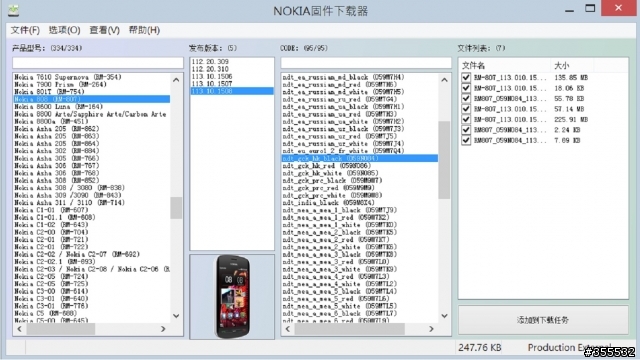This screenshot has height=360, width=640.
Task: Select highlighted version 113.10.1508
Action: (232, 91)
